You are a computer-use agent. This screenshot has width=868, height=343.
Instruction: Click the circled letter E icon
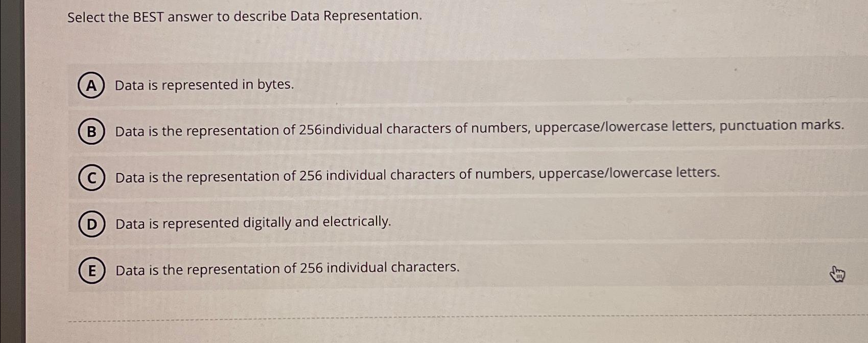pos(92,271)
